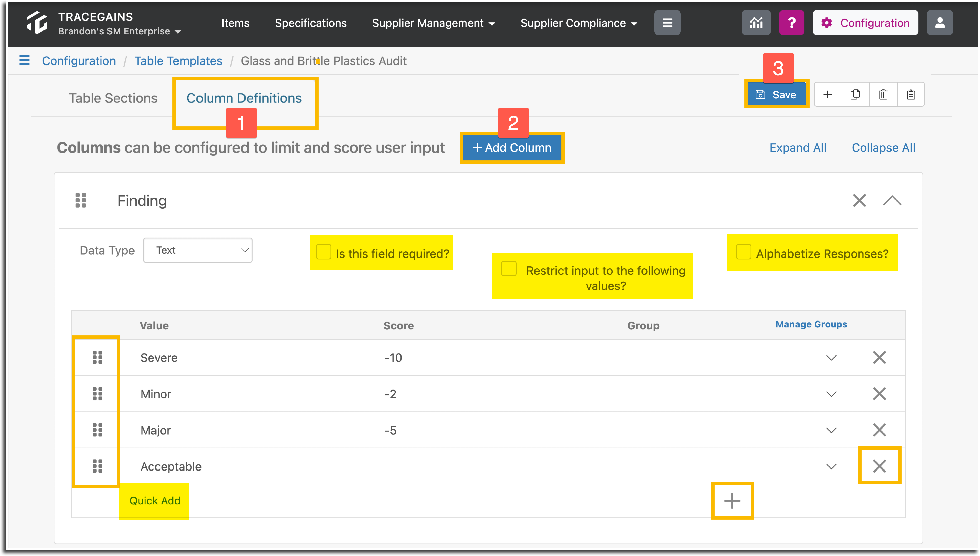Image resolution: width=980 pixels, height=556 pixels.
Task: Open the Group dropdown for Minor row
Action: tap(831, 394)
